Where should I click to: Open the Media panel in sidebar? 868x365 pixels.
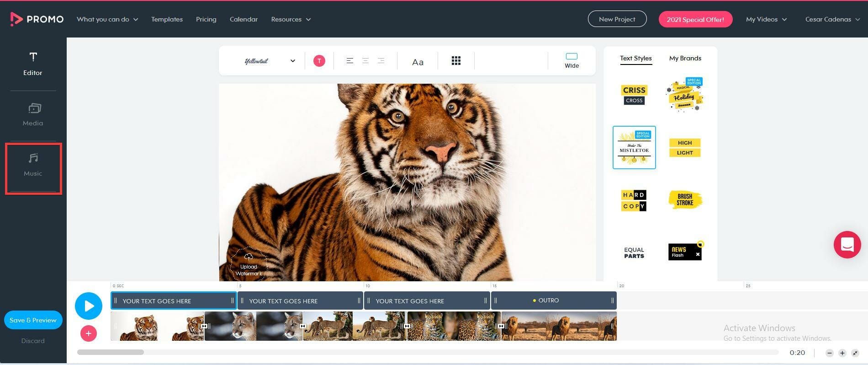[x=33, y=114]
